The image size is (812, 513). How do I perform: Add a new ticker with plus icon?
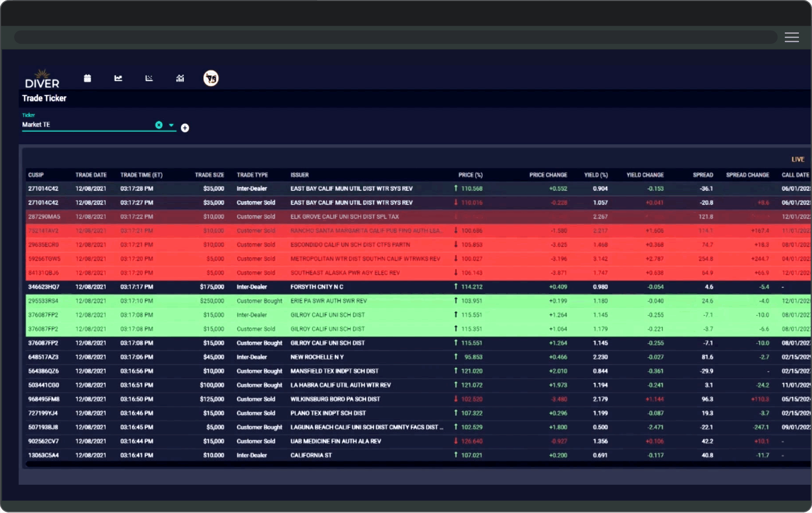click(185, 128)
